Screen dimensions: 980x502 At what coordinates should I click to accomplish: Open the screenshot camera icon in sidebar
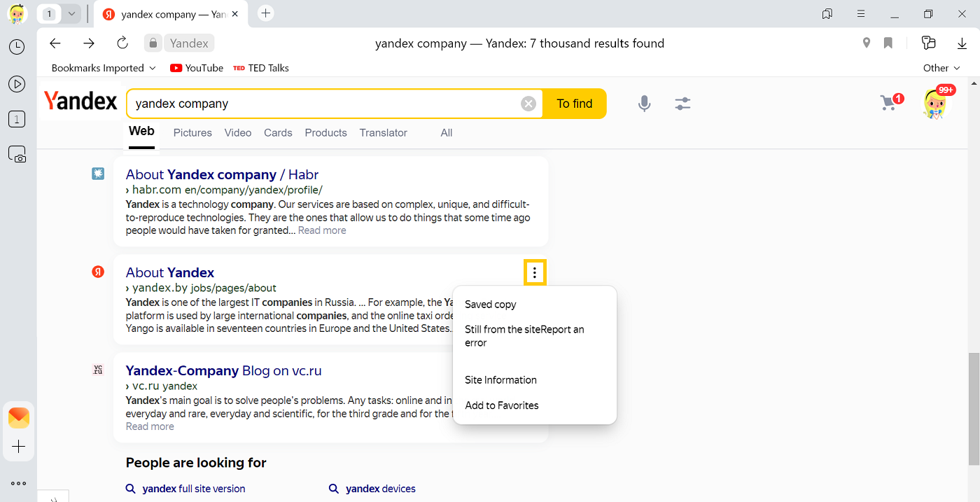click(x=17, y=155)
